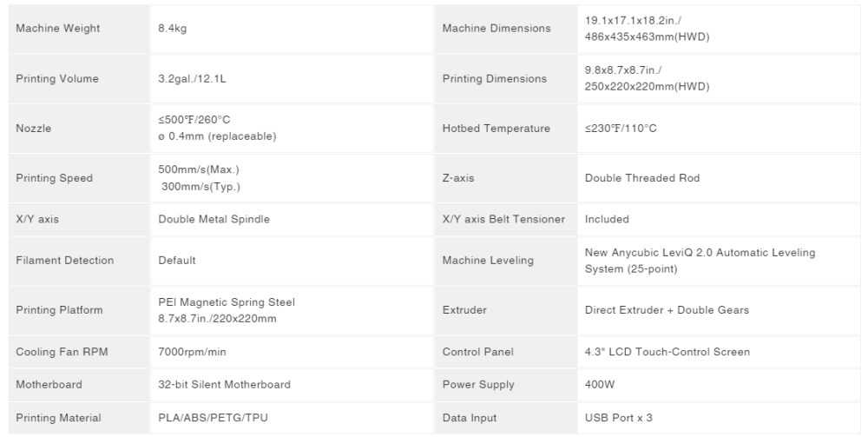Click the Hotbed Temperature value ≤230℉/110°C
Image resolution: width=868 pixels, height=437 pixels.
[x=621, y=129]
